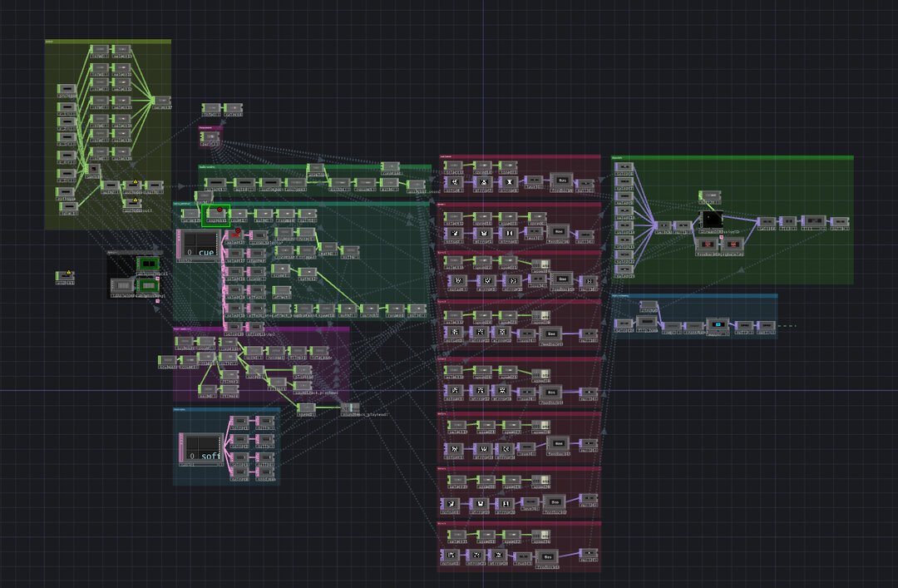
Task: Click the small pink flag above the red-icon nodes
Action: tap(722, 236)
